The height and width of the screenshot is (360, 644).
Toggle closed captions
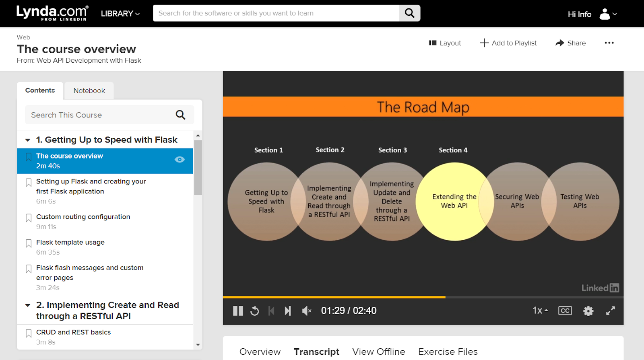tap(565, 311)
